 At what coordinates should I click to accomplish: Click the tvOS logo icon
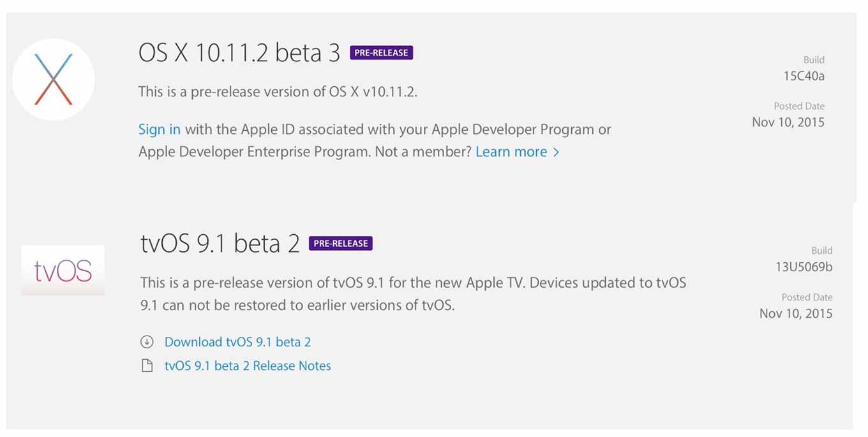63,270
